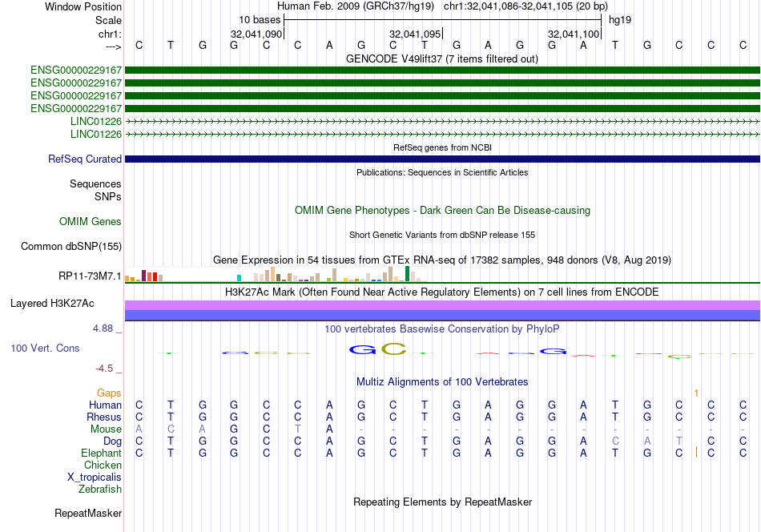The image size is (761, 532).
Task: Open the GENCODE V49lift37 track title
Action: 441,59
